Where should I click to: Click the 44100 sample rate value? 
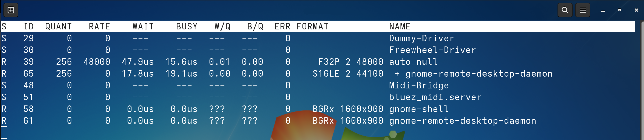(370, 74)
